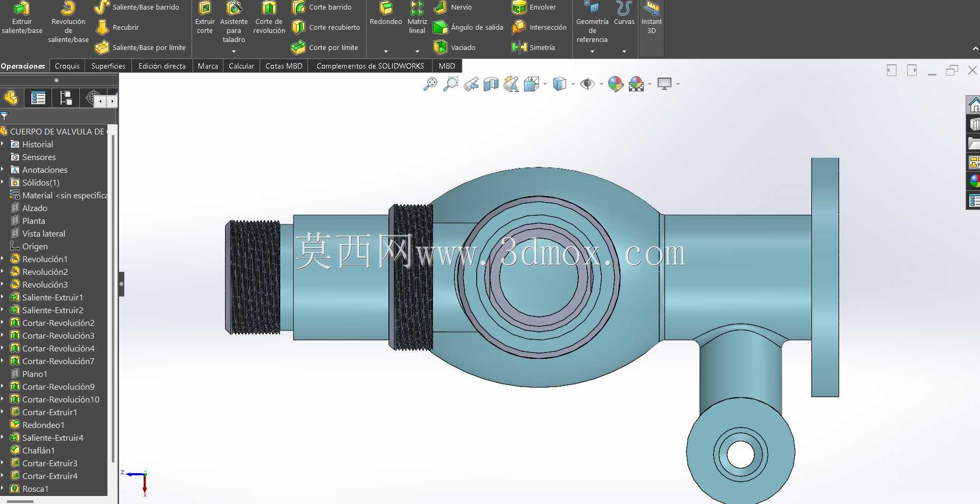The image size is (980, 504).
Task: Expand Geometría de referencia dropdown arrow
Action: point(592,52)
